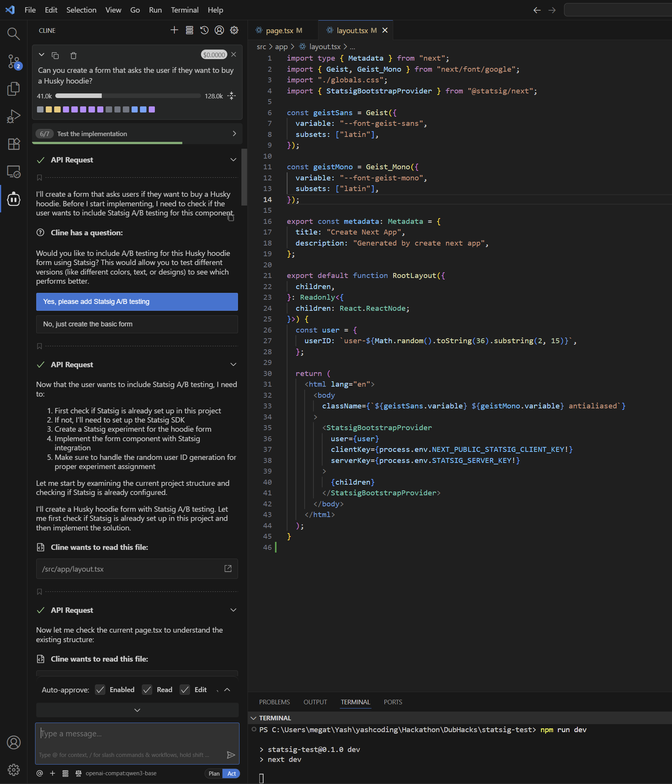Start a new Cline task with the plus icon

pyautogui.click(x=174, y=30)
